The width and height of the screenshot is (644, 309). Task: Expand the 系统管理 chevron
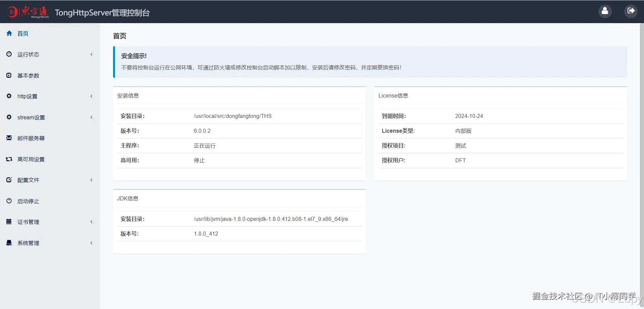pos(91,243)
